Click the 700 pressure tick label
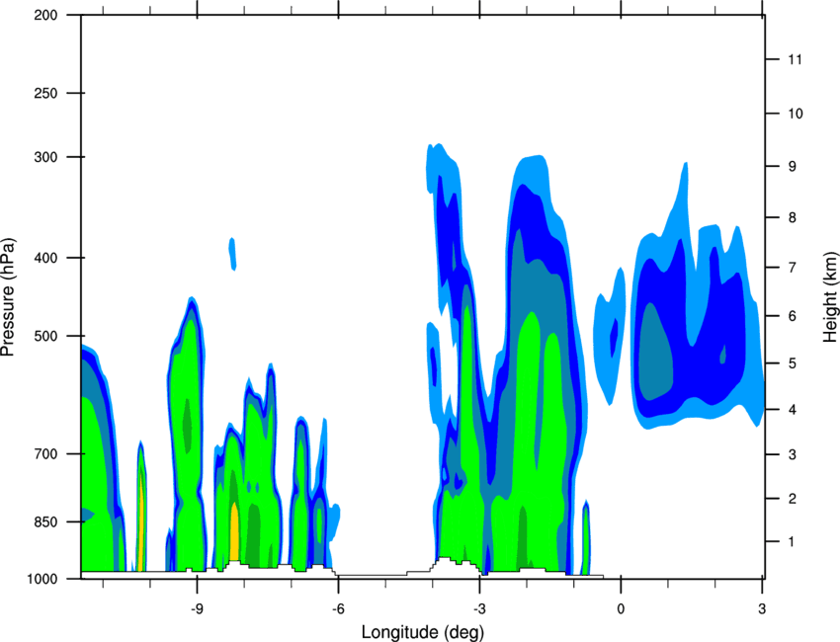The width and height of the screenshot is (840, 642). tap(45, 453)
